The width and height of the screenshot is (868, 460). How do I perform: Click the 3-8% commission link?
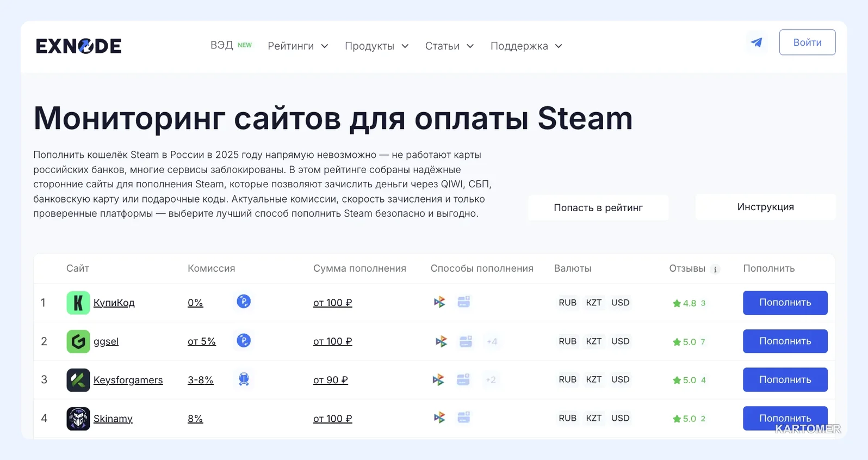(x=201, y=380)
